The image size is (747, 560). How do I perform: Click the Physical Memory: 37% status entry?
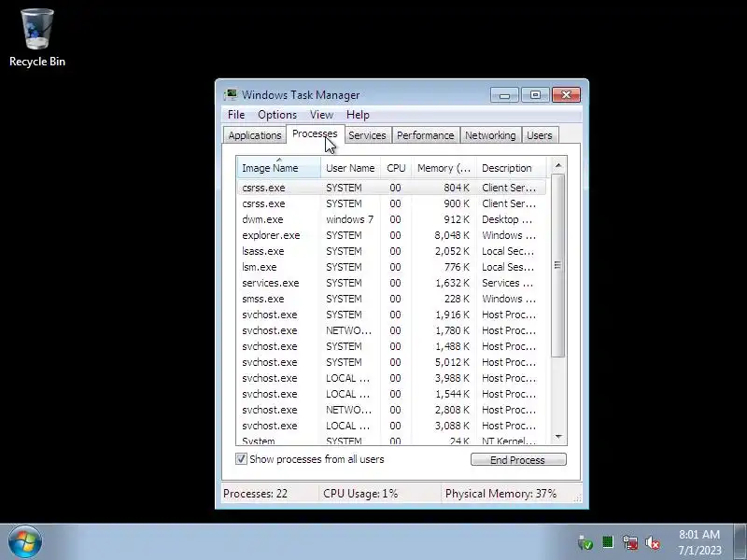click(x=500, y=494)
